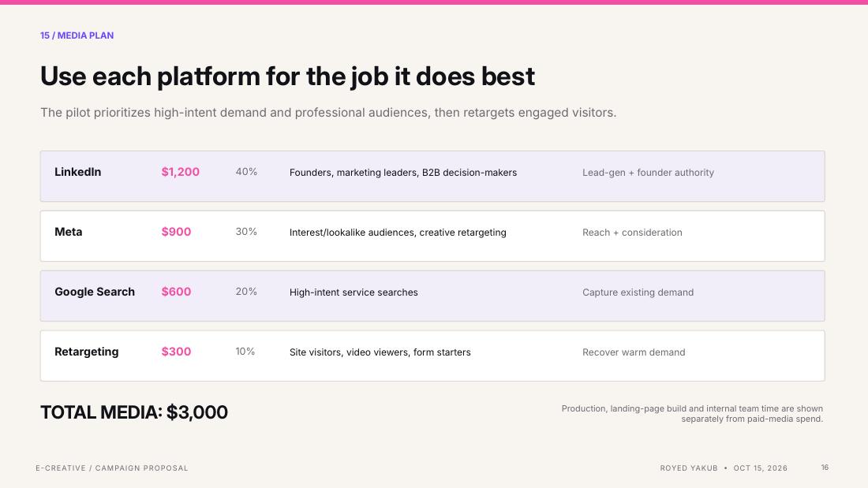This screenshot has width=868, height=488.
Task: Select the LinkedIn row label
Action: [x=77, y=172]
